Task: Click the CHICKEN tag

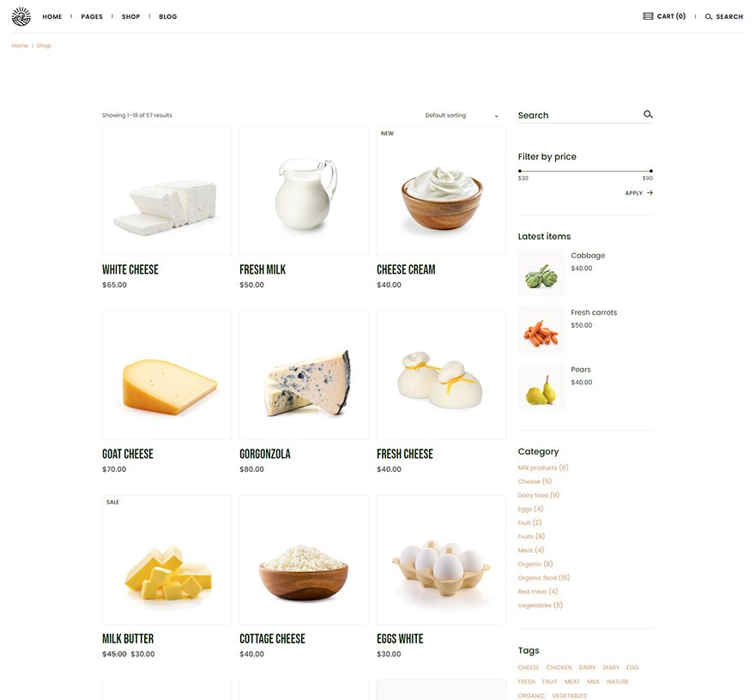Action: point(559,667)
